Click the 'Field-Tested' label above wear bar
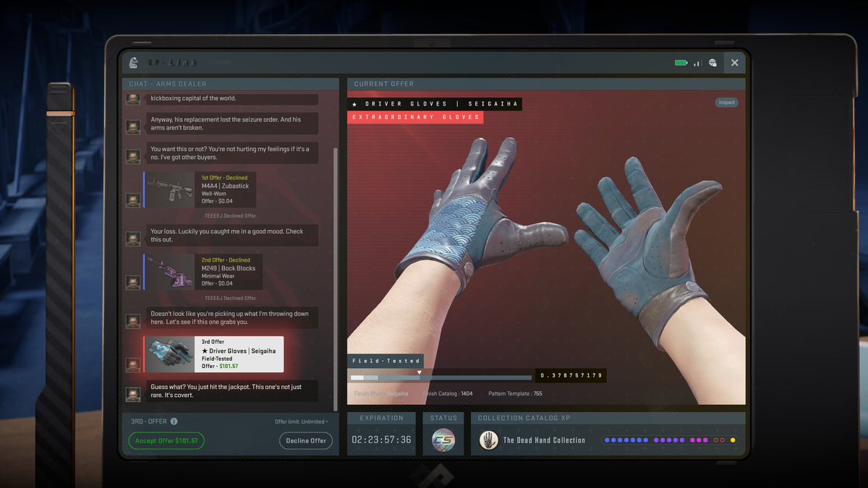This screenshot has height=488, width=868. click(386, 361)
